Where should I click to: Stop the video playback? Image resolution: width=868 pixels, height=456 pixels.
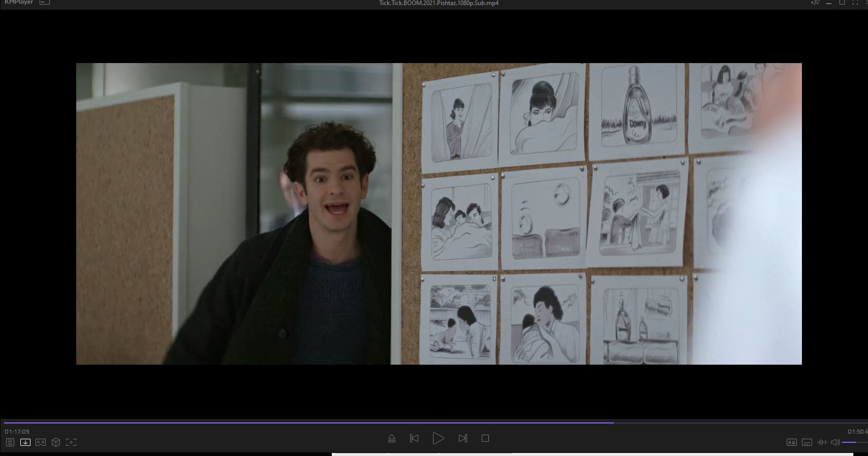pos(485,438)
